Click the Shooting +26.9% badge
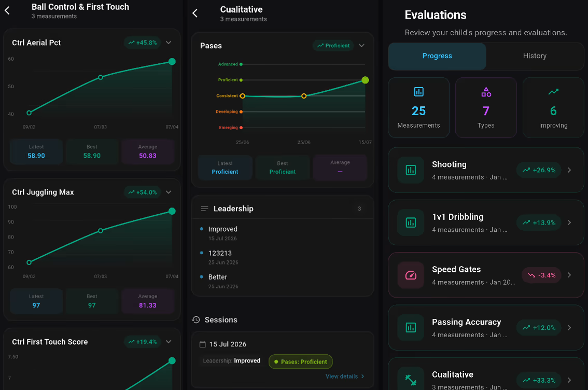 539,170
